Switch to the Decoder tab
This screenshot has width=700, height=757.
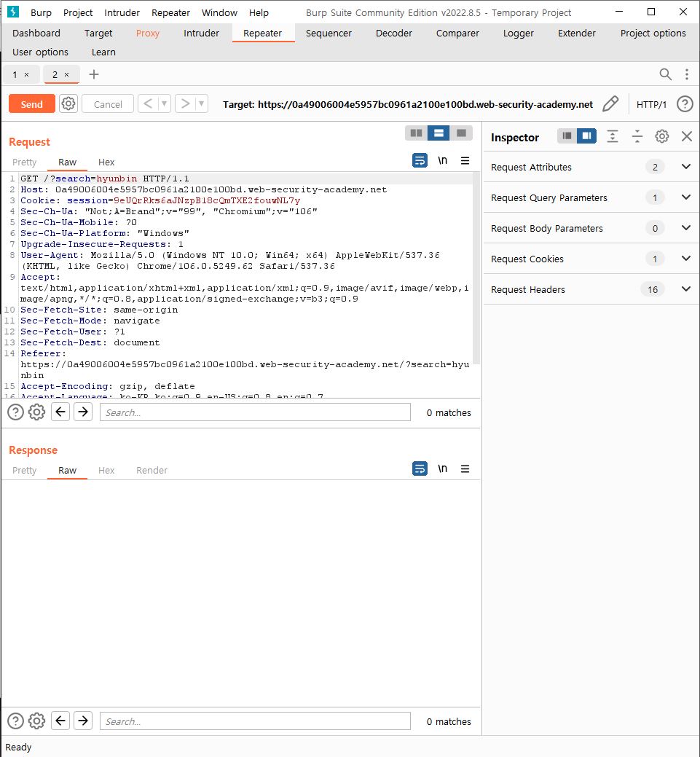[394, 33]
